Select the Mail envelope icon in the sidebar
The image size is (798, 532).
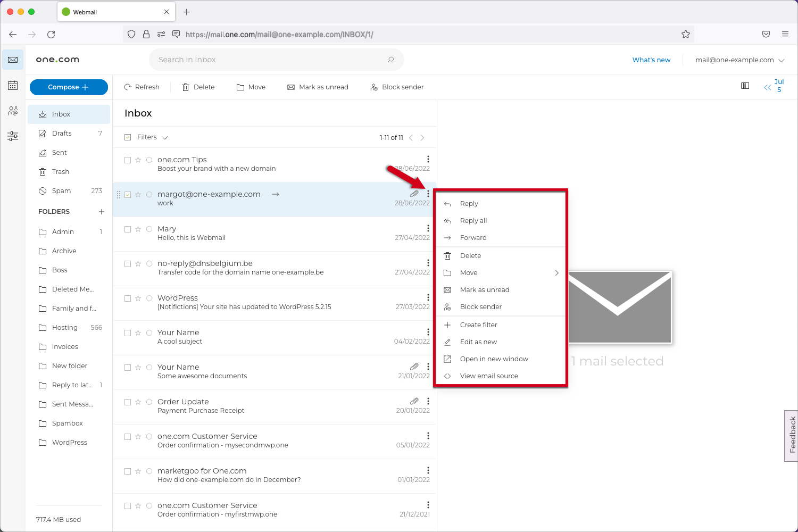12,60
